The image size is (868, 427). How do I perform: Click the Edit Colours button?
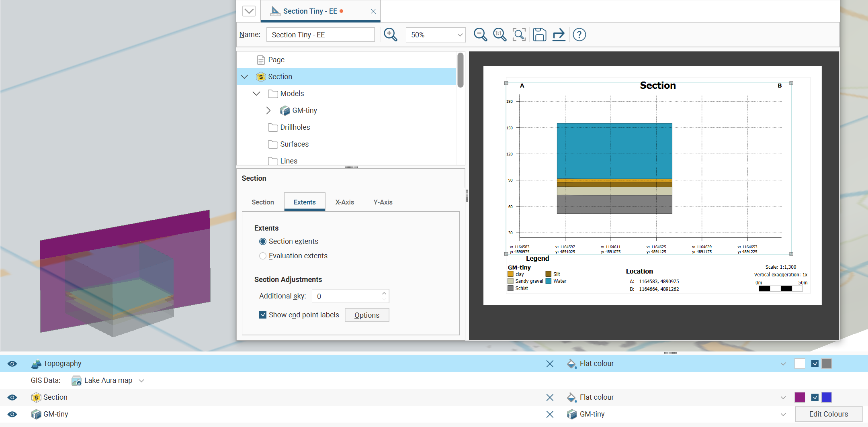828,414
